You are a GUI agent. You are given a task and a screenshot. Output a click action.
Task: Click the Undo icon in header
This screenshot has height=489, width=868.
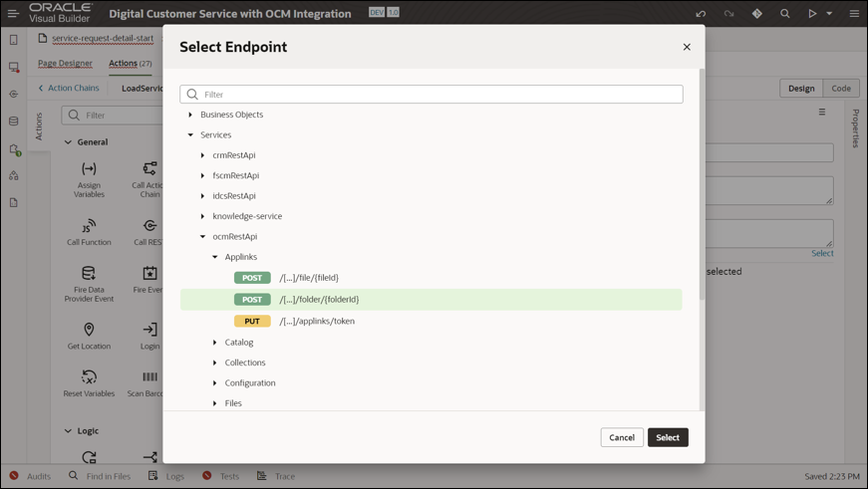(701, 13)
